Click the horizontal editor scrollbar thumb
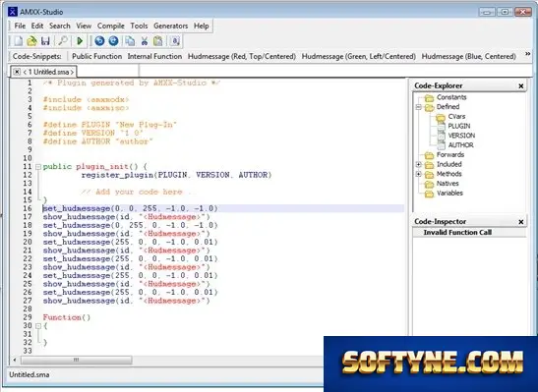 [76, 360]
